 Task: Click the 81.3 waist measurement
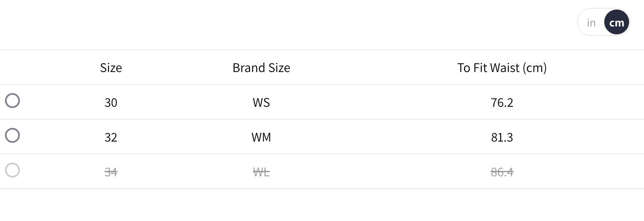pyautogui.click(x=502, y=137)
